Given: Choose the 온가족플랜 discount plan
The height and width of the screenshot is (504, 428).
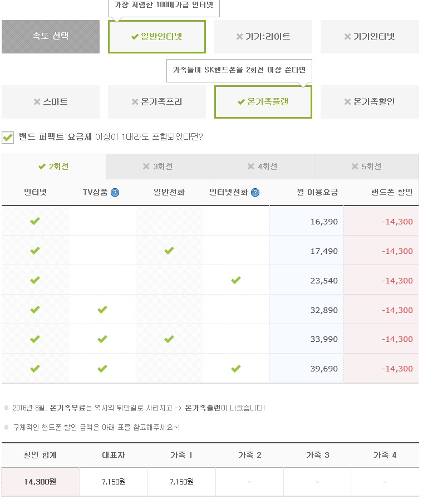Looking at the screenshot, I should 263,102.
